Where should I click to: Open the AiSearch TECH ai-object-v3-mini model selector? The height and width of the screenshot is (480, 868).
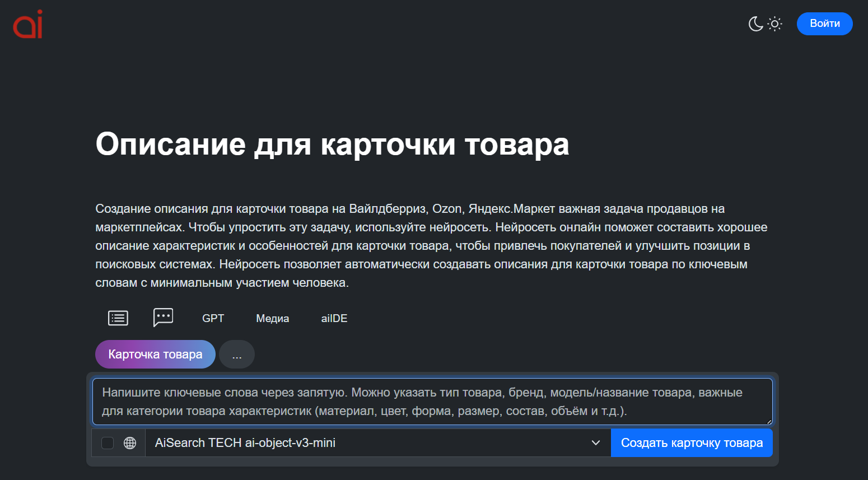(x=370, y=443)
